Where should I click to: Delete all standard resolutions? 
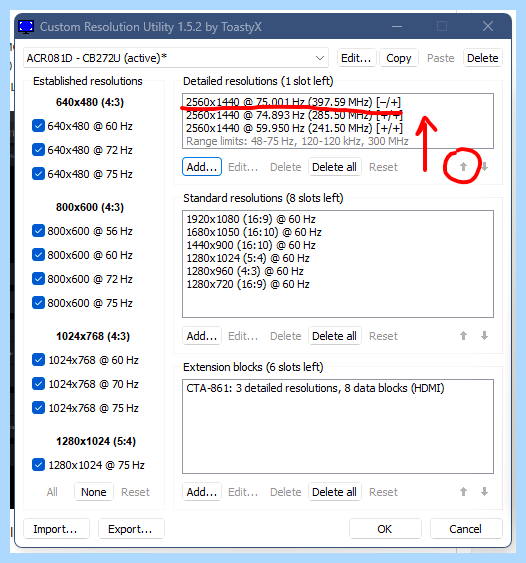(x=334, y=336)
